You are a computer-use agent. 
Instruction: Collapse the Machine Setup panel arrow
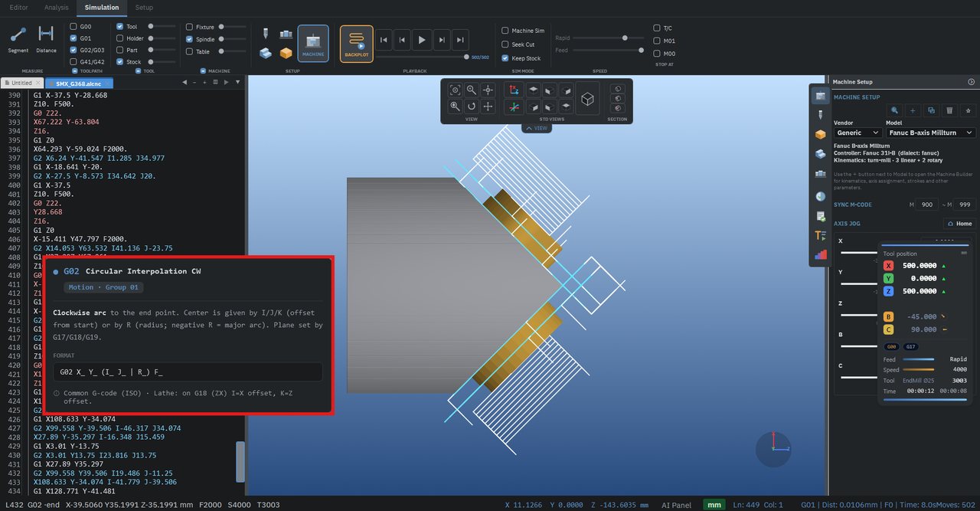(x=972, y=82)
